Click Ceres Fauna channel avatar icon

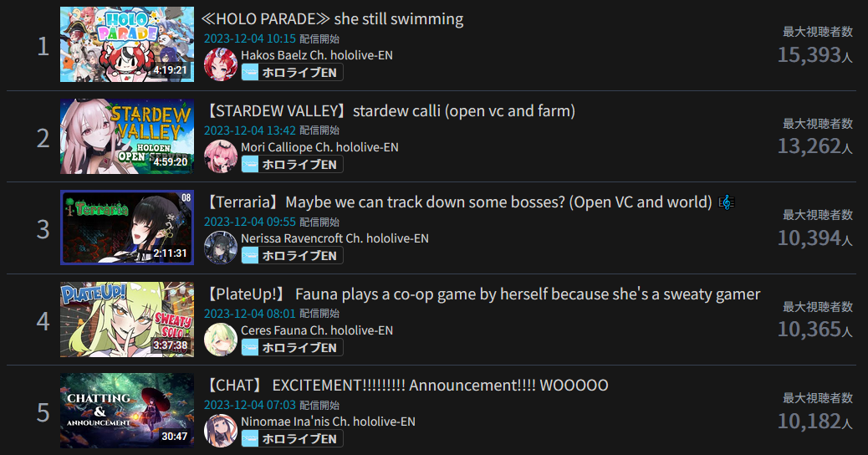(x=220, y=340)
